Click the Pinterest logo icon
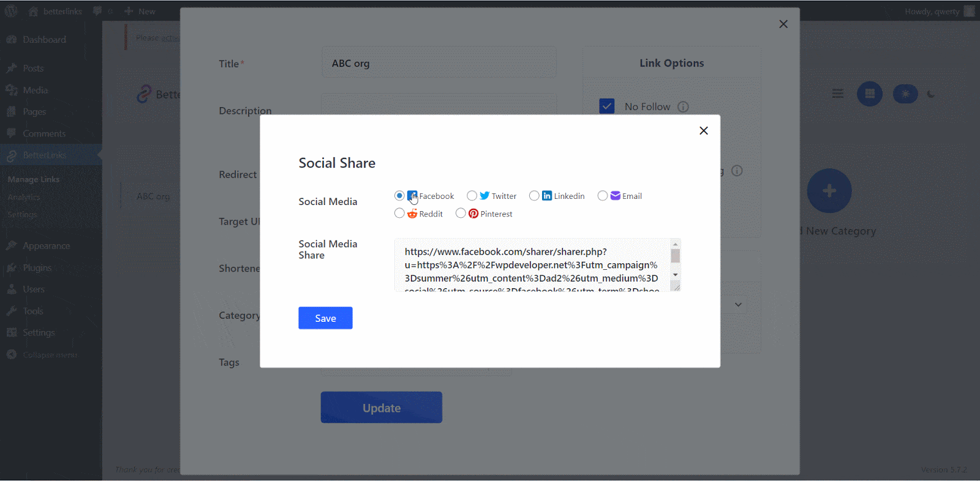This screenshot has width=980, height=481. coord(473,214)
